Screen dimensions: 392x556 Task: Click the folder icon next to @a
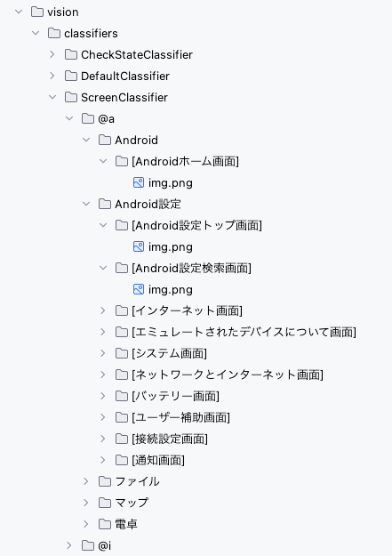88,118
